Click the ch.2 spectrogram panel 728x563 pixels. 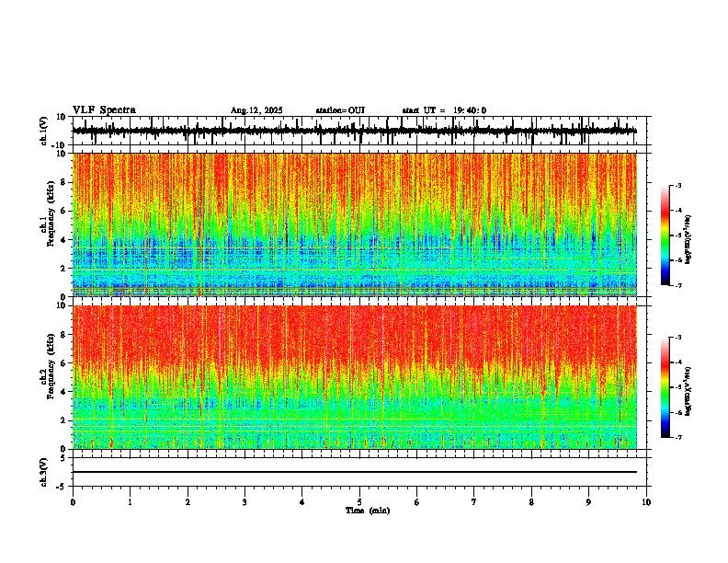354,377
